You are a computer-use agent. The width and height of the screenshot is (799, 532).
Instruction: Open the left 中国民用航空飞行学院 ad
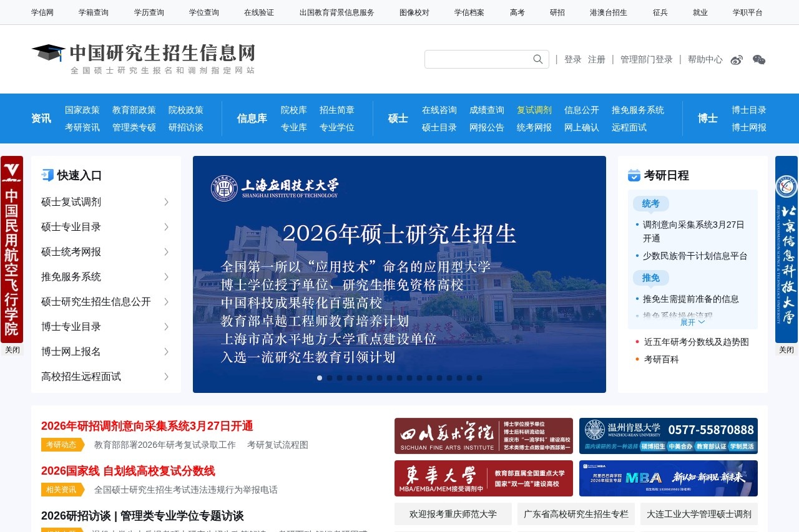point(12,249)
